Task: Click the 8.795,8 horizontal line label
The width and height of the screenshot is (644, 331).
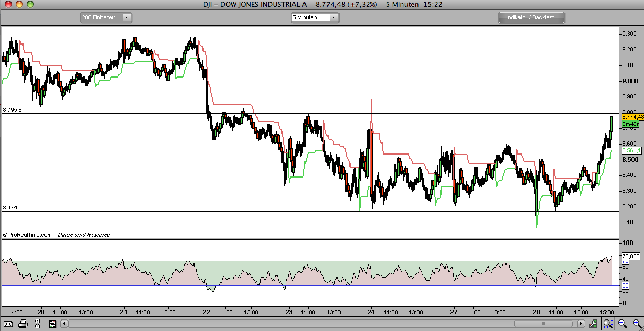Action: pos(12,110)
